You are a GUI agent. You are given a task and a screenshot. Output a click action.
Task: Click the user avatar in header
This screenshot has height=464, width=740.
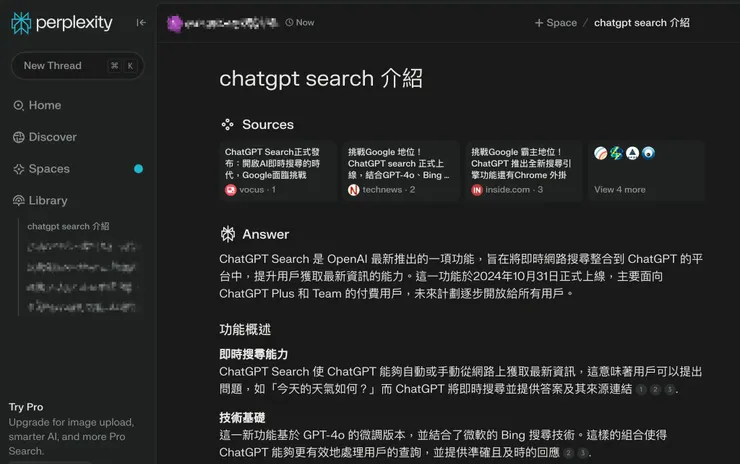click(x=174, y=24)
